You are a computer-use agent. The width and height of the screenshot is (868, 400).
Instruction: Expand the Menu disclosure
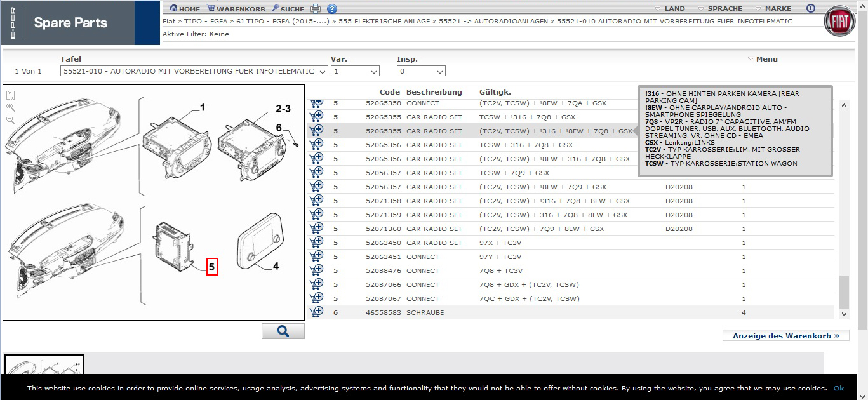pyautogui.click(x=763, y=59)
